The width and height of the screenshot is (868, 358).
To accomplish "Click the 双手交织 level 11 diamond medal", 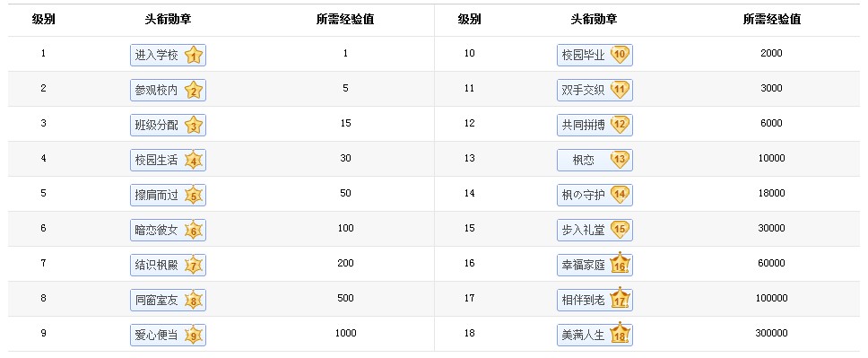I will tap(595, 90).
